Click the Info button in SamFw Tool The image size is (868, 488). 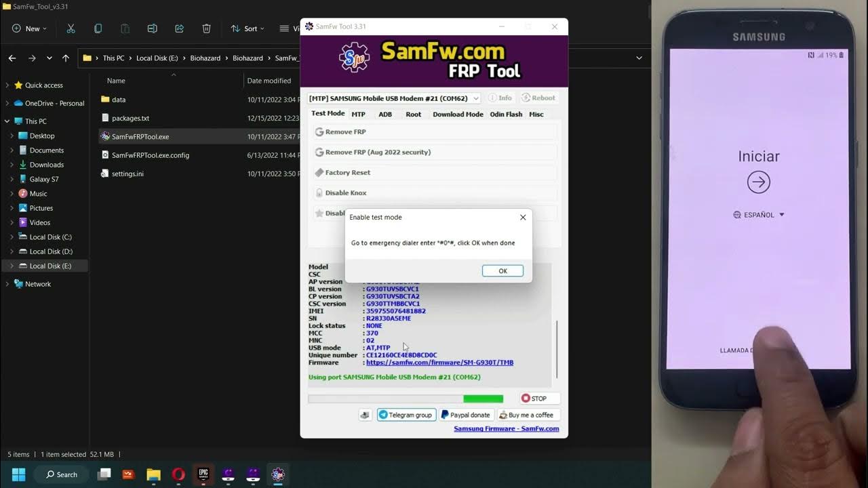pyautogui.click(x=500, y=98)
